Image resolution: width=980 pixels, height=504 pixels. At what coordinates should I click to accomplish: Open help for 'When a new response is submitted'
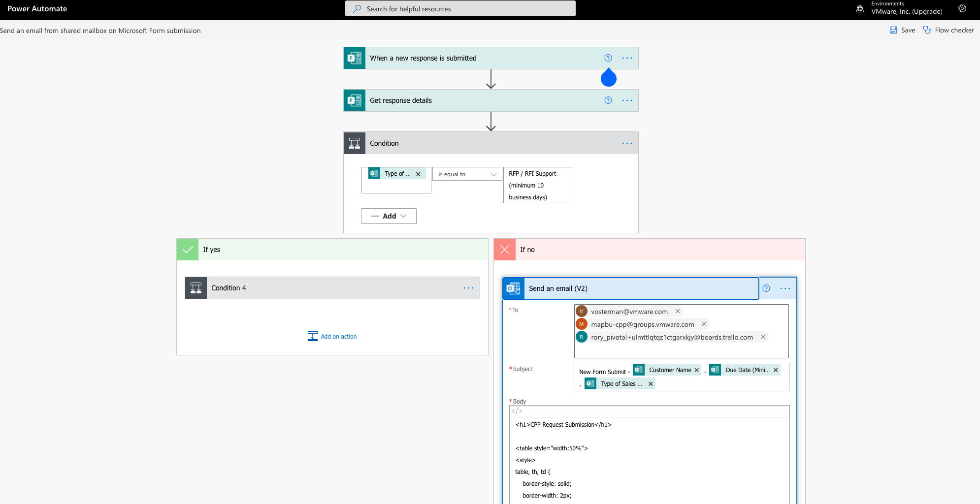[x=608, y=58]
